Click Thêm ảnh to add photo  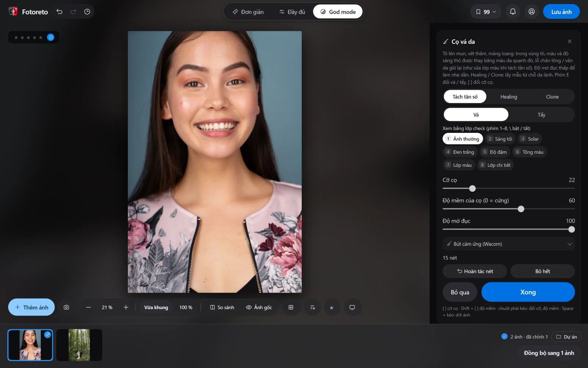click(x=31, y=307)
